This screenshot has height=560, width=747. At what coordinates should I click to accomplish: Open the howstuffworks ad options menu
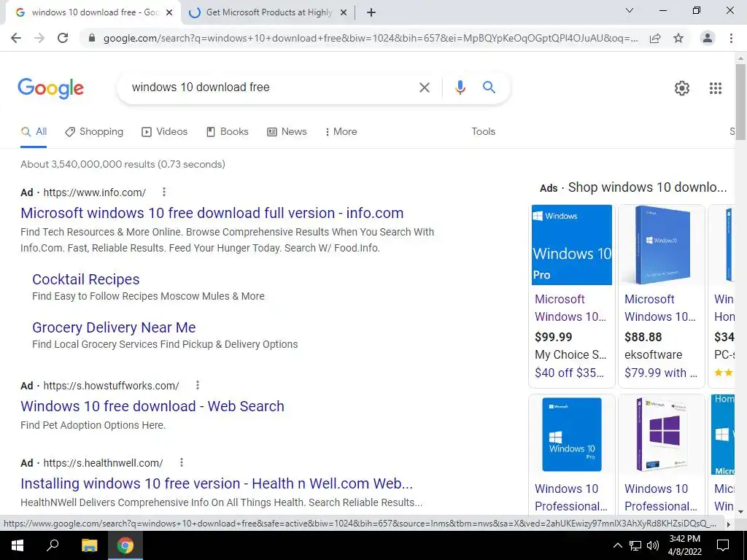(x=197, y=385)
